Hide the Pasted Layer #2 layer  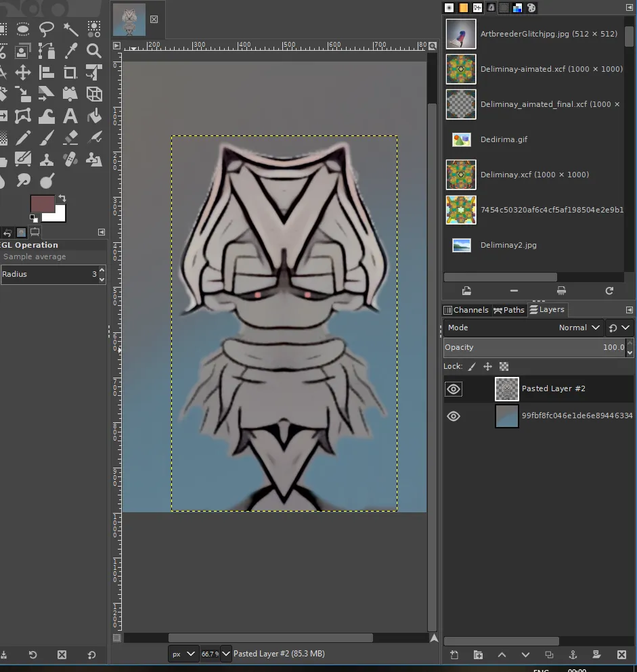tap(454, 389)
